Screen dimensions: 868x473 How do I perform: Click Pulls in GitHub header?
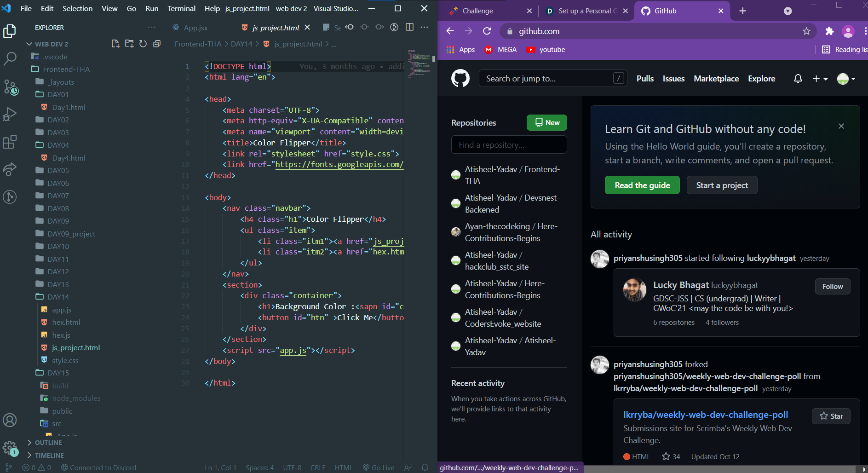[x=645, y=79]
